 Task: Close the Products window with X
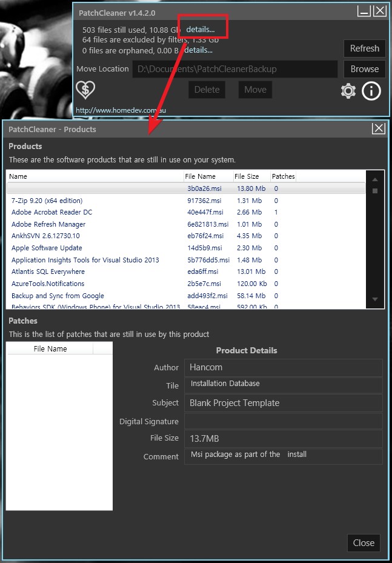click(x=379, y=128)
